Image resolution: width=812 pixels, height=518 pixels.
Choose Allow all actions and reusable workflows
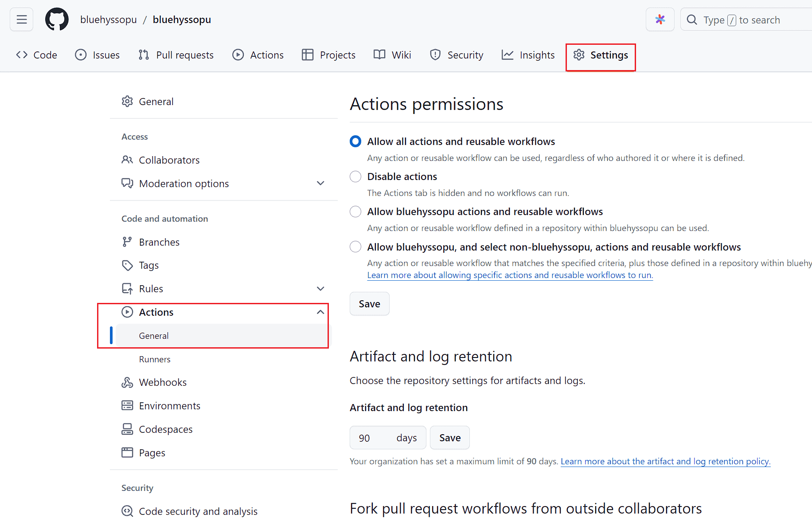(x=355, y=141)
